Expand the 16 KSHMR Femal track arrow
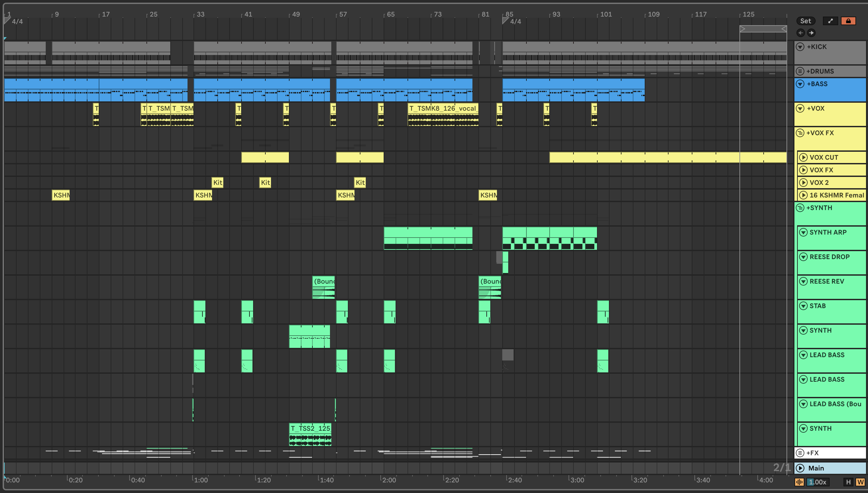 click(803, 195)
